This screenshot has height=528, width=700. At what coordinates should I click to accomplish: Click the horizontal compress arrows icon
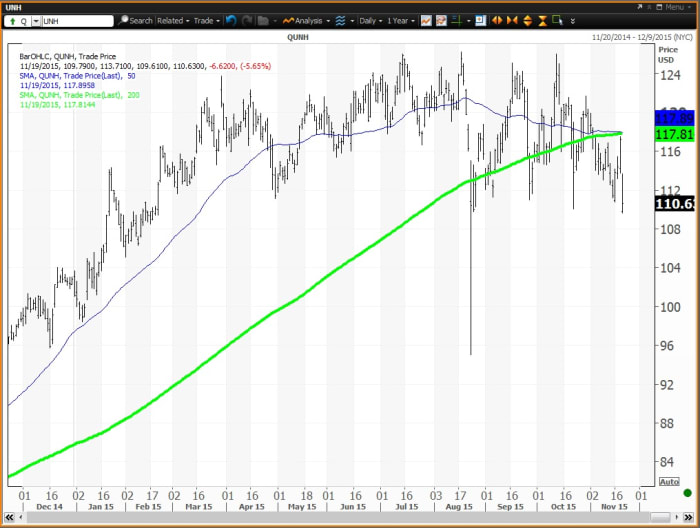(x=513, y=20)
